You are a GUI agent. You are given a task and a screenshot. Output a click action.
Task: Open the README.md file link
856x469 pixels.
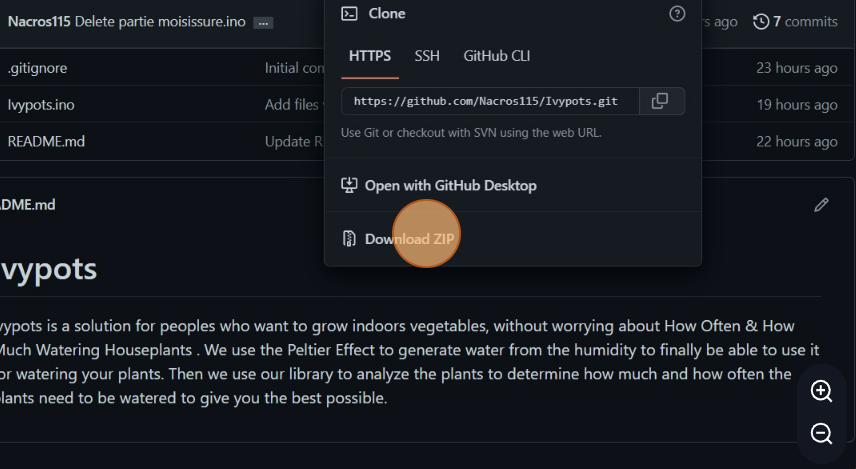pyautogui.click(x=46, y=141)
